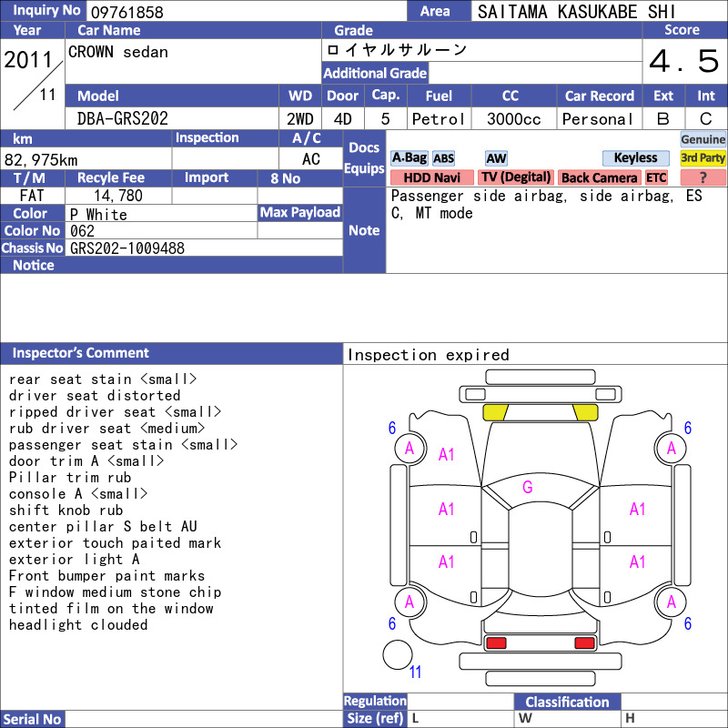Click the AC value under A/C
This screenshot has width=728, height=728.
pyautogui.click(x=310, y=159)
